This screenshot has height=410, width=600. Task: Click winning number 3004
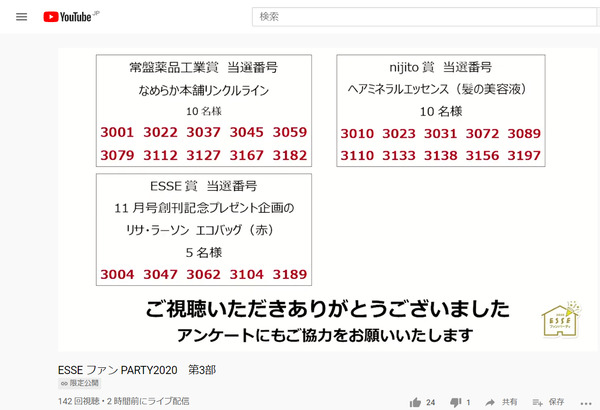(117, 274)
